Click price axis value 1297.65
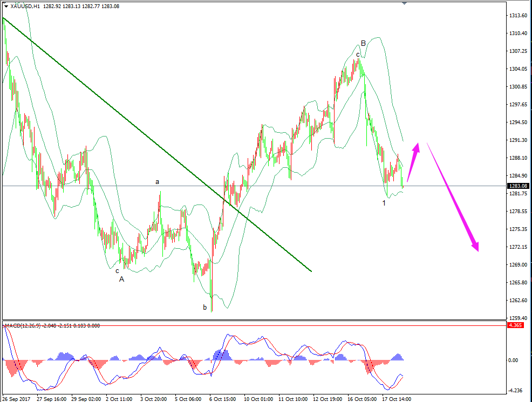 pos(518,105)
